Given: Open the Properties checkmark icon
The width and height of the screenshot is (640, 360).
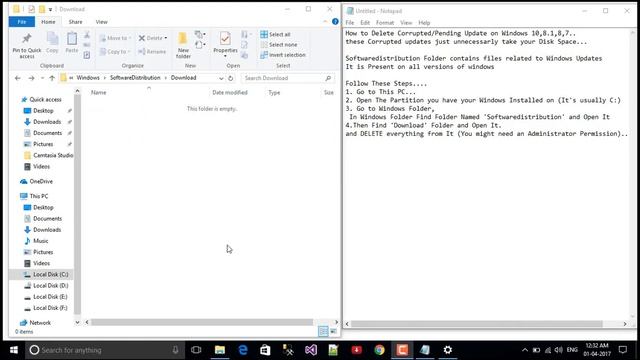Looking at the screenshot, I should click(225, 38).
